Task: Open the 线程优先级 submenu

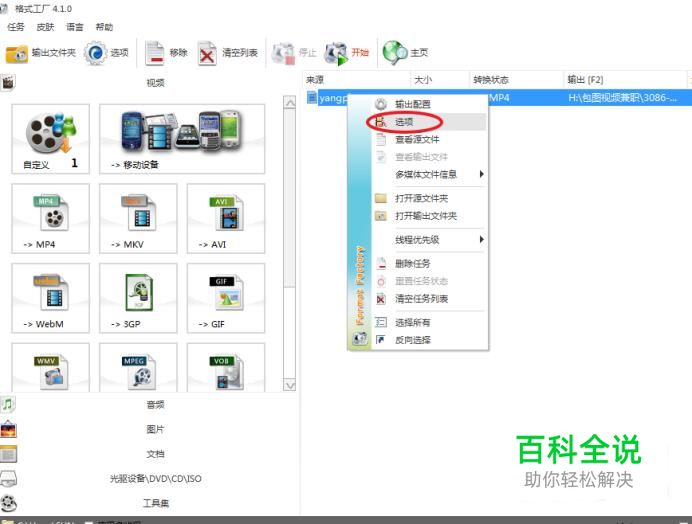Action: pyautogui.click(x=429, y=240)
